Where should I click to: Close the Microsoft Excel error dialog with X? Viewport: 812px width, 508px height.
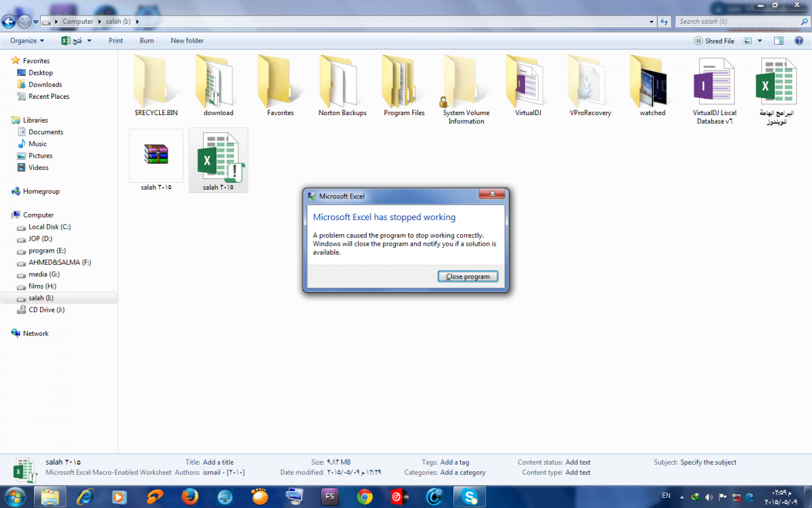(492, 194)
